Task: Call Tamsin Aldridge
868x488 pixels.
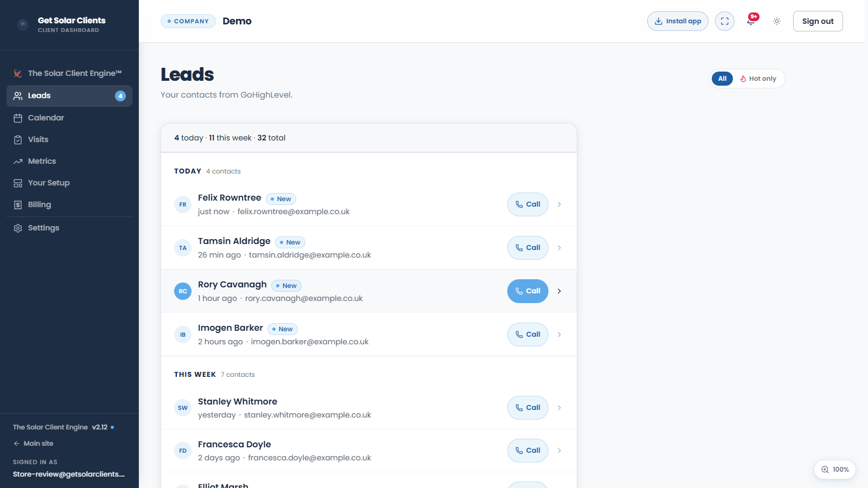Action: click(528, 248)
